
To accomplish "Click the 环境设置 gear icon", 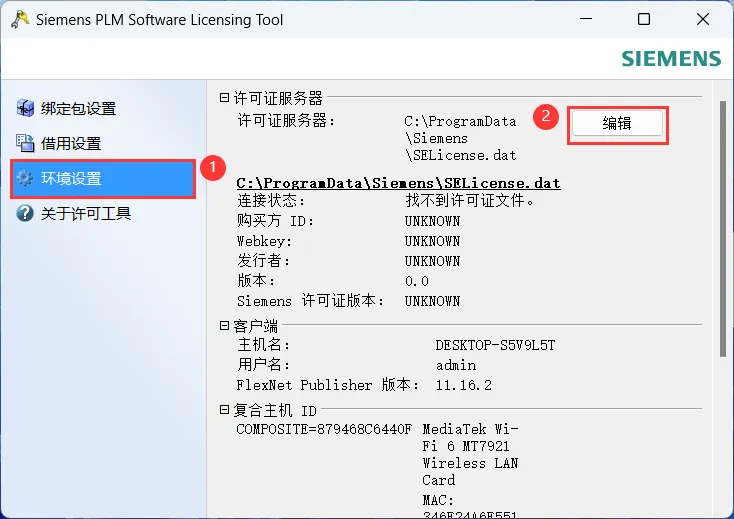I will [x=25, y=178].
